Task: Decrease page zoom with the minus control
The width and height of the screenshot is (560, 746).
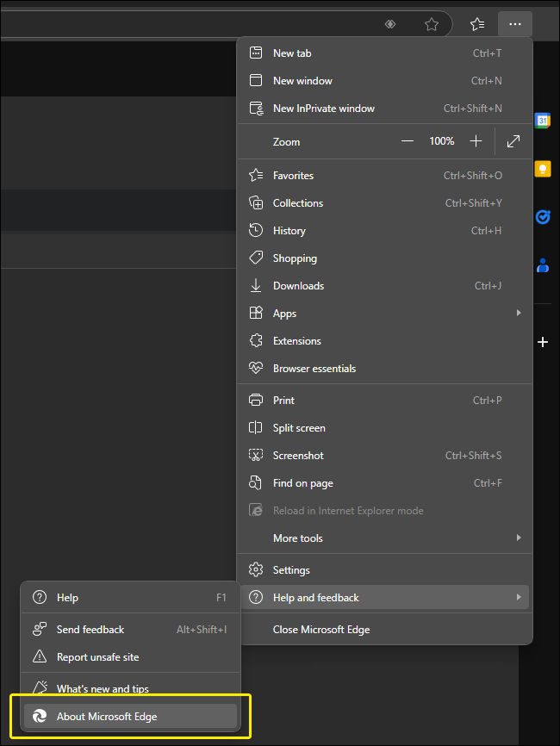Action: [x=408, y=140]
